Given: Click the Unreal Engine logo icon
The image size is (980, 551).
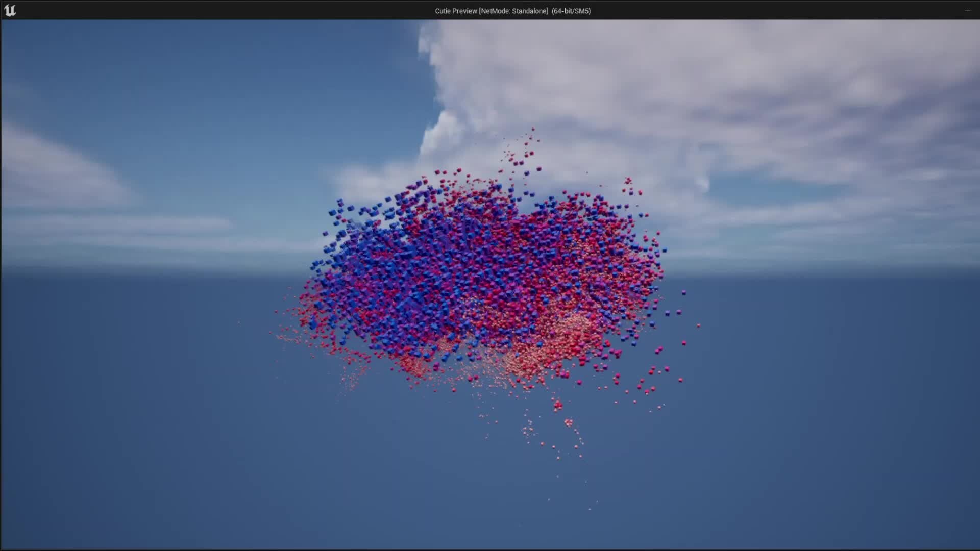Looking at the screenshot, I should tap(11, 10).
